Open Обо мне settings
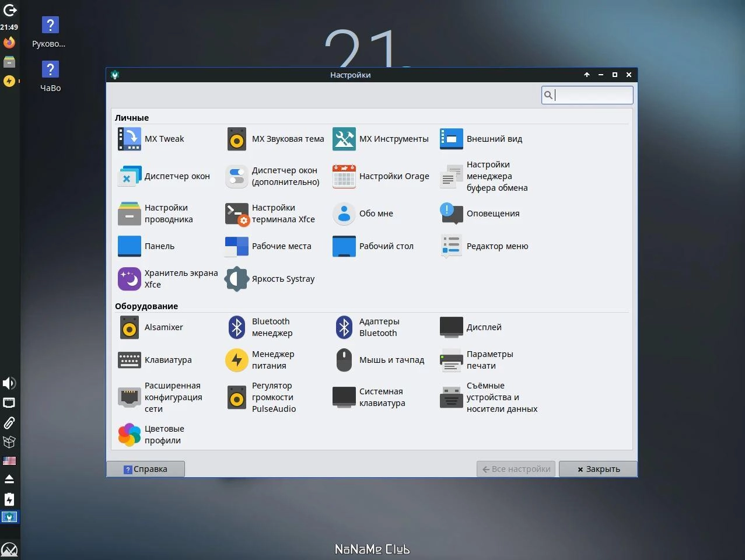 coord(363,213)
